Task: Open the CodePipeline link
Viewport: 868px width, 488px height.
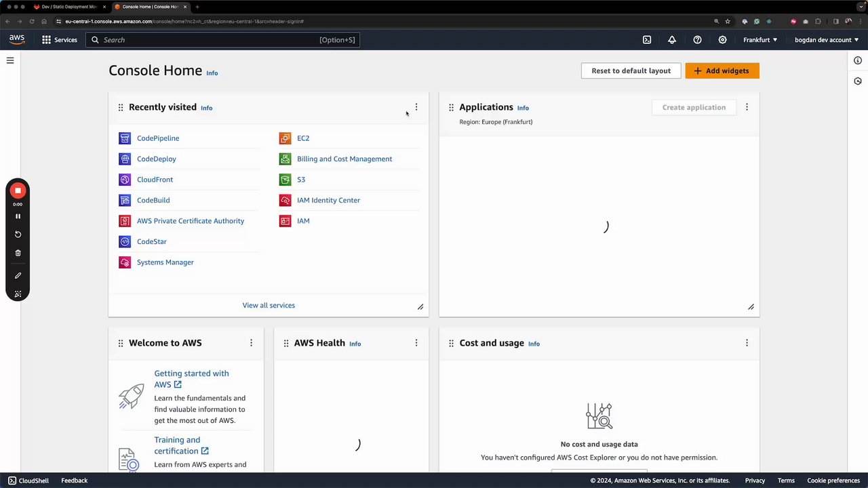Action: (158, 138)
